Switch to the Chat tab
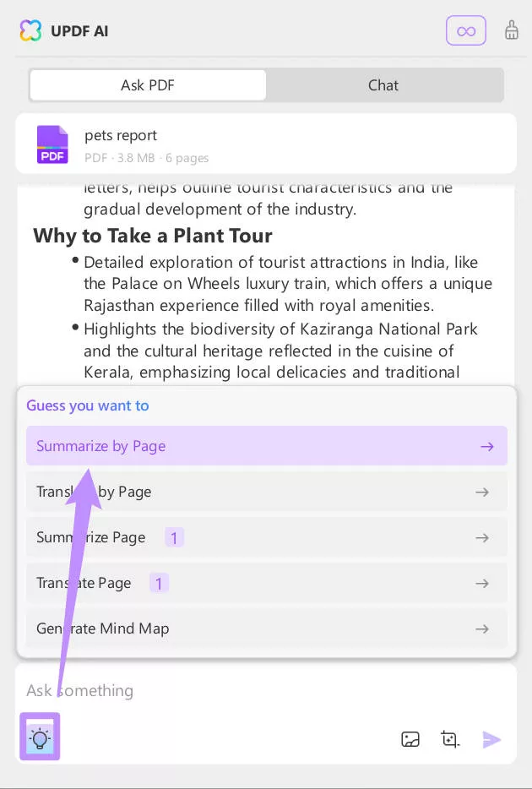 (383, 85)
